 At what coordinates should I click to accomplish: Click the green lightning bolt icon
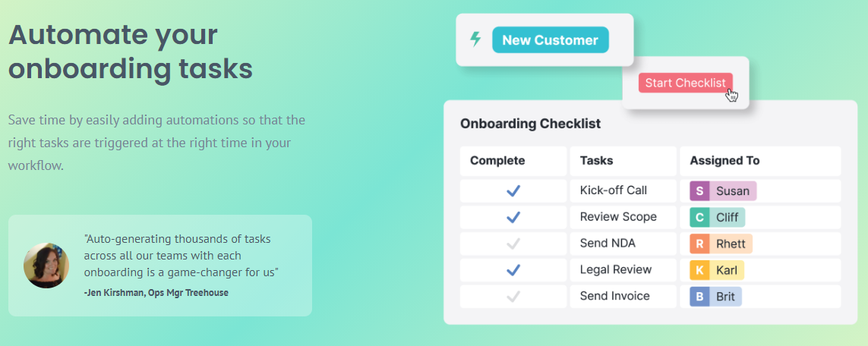click(x=475, y=39)
